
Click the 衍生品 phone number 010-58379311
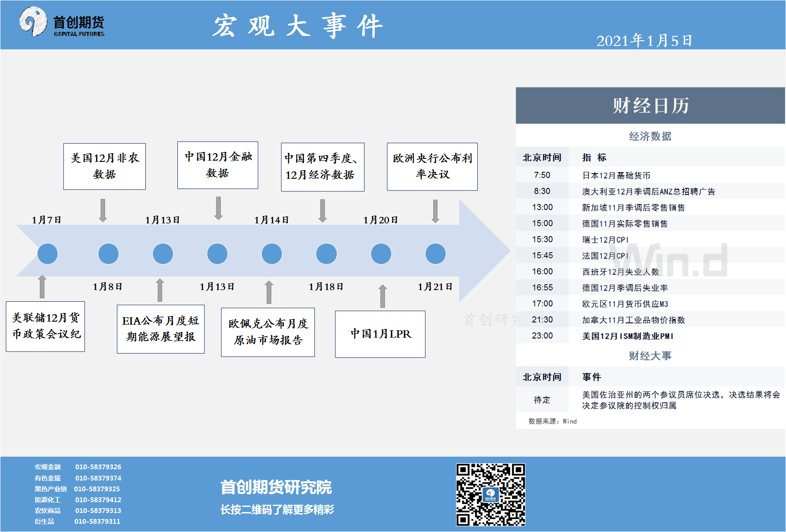point(97,522)
